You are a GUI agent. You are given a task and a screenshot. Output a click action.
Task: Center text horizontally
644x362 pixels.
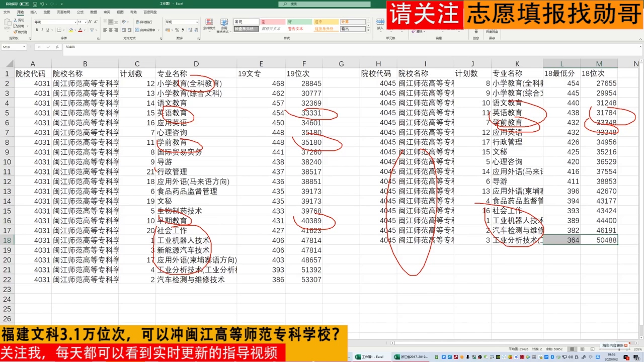point(111,30)
